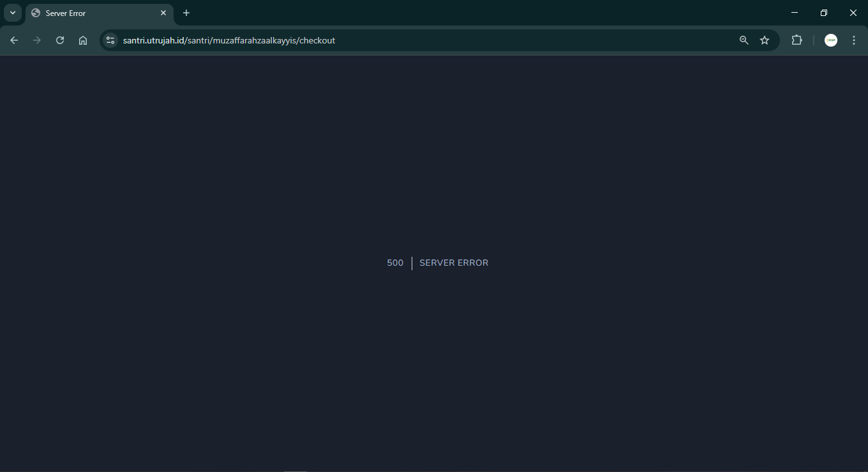Reload the checkout page
The width and height of the screenshot is (868, 472).
pos(60,40)
